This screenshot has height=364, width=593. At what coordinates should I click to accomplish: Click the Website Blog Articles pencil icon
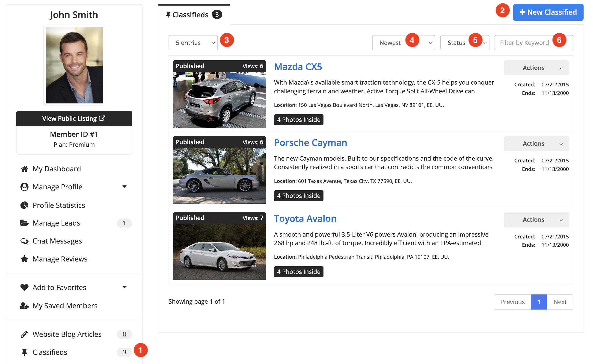pyautogui.click(x=24, y=334)
